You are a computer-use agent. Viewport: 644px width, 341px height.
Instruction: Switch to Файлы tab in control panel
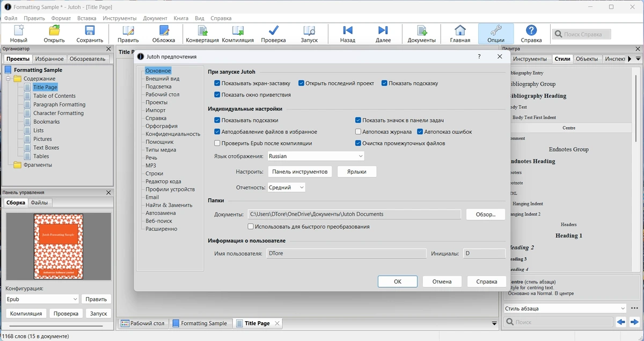pyautogui.click(x=39, y=203)
